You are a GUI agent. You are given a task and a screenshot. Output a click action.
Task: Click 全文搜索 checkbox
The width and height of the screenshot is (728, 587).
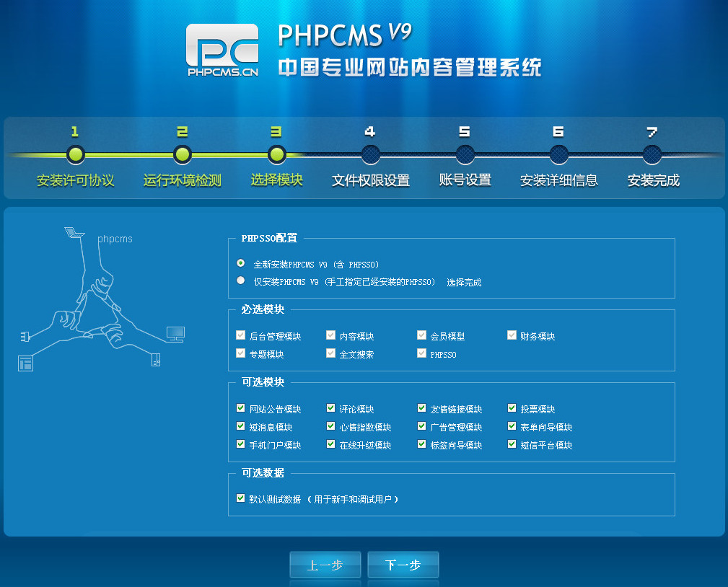330,353
